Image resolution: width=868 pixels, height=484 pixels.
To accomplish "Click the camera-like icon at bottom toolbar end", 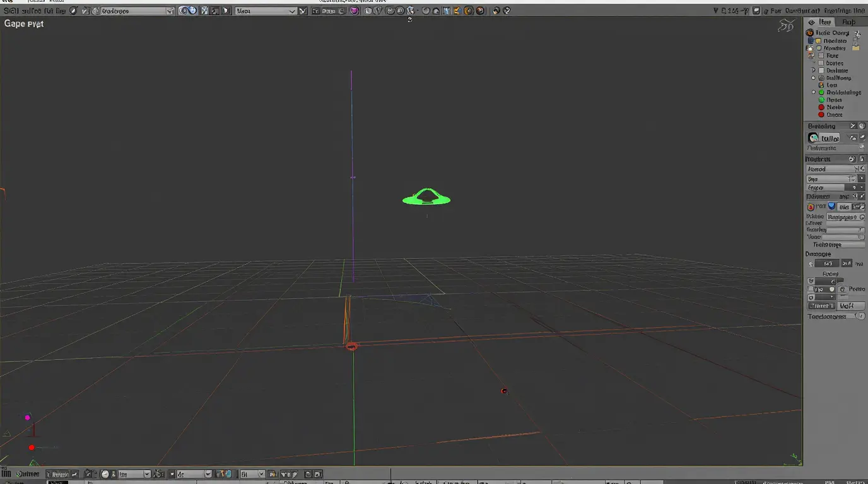I will click(x=318, y=474).
